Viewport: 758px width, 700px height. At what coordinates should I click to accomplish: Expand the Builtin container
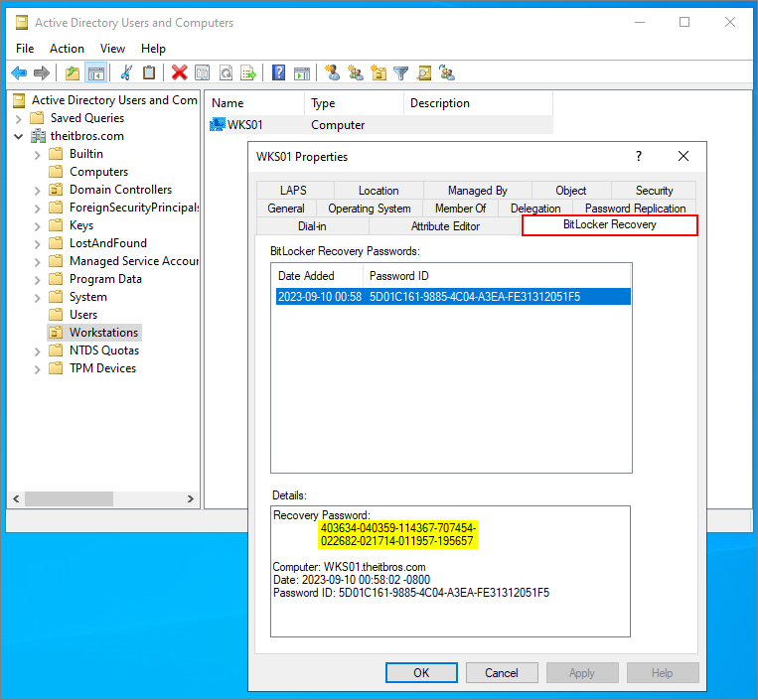(x=37, y=155)
